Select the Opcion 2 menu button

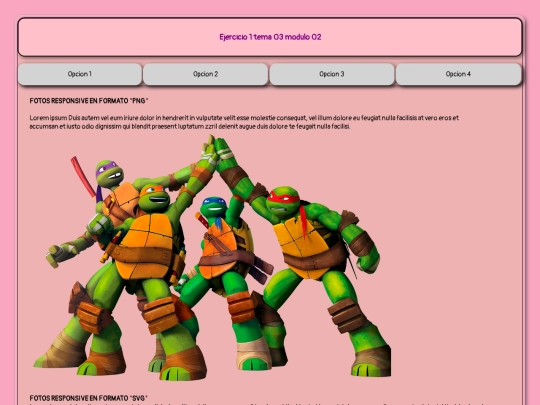(206, 74)
